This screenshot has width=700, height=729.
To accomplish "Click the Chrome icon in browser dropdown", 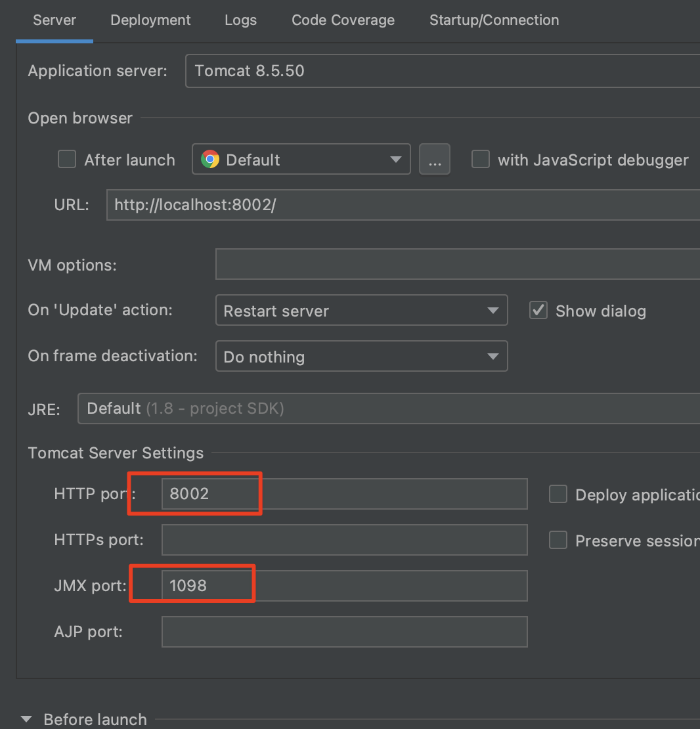I will click(x=210, y=160).
